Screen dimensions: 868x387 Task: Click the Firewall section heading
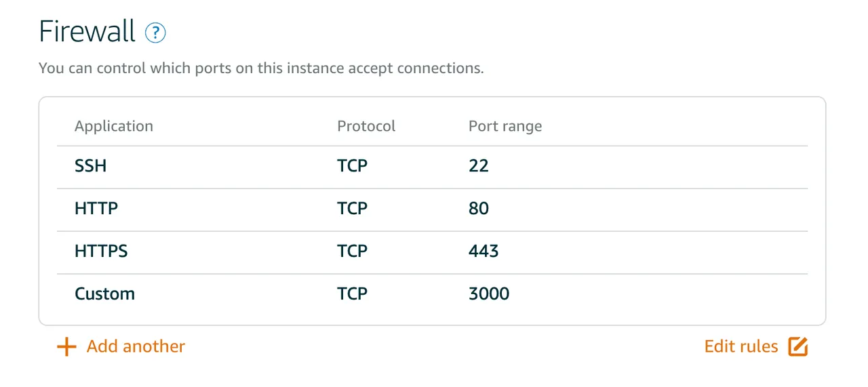87,32
